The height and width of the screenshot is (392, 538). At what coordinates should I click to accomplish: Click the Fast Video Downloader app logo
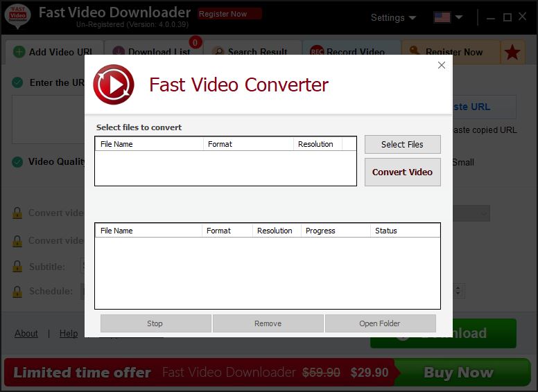(18, 16)
